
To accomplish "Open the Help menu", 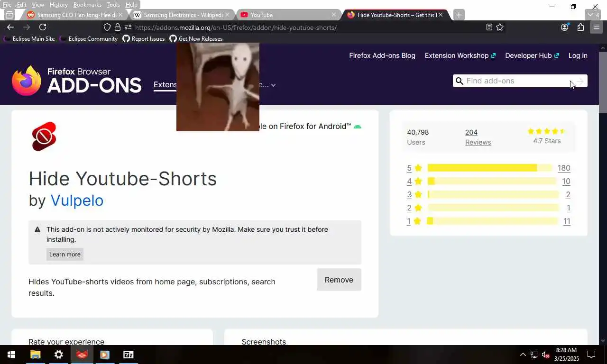I will (131, 5).
